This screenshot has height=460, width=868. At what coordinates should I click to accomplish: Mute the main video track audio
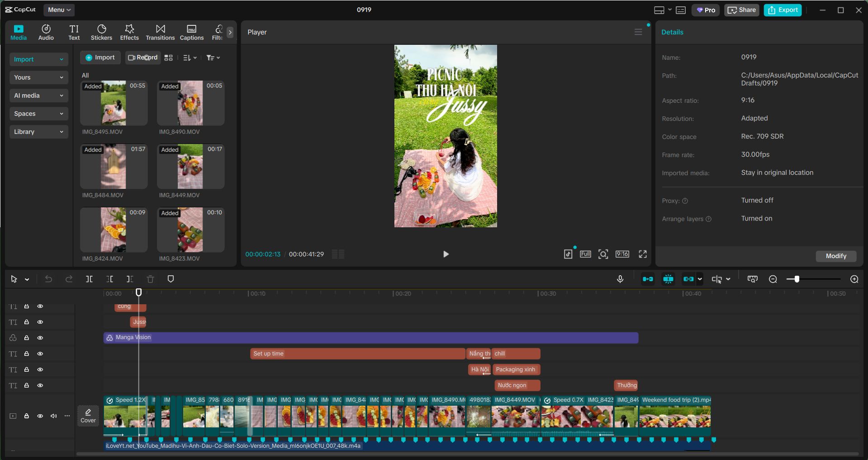tap(54, 416)
